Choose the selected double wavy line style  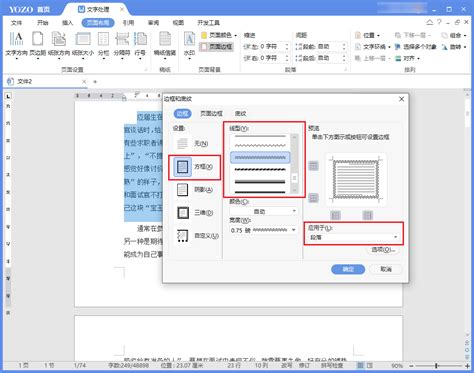tap(260, 157)
